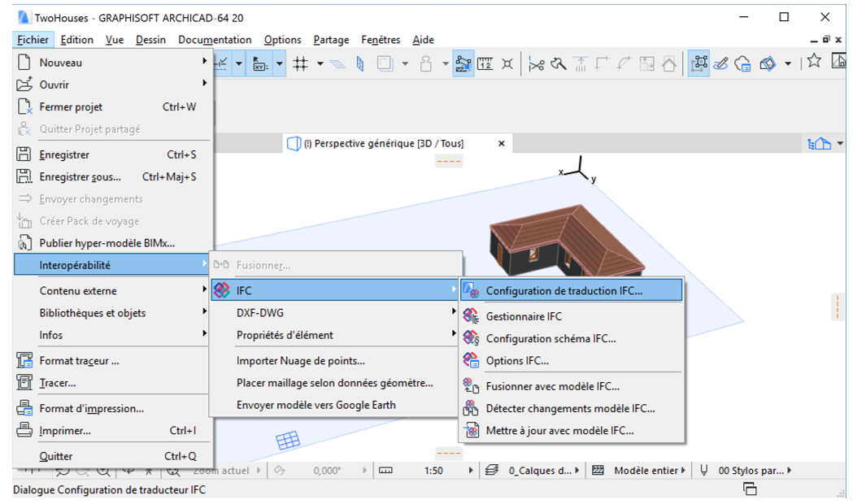Toggle the highlighted guide lines toolbar button
Image resolution: width=857 pixels, height=504 pixels.
pos(463,63)
